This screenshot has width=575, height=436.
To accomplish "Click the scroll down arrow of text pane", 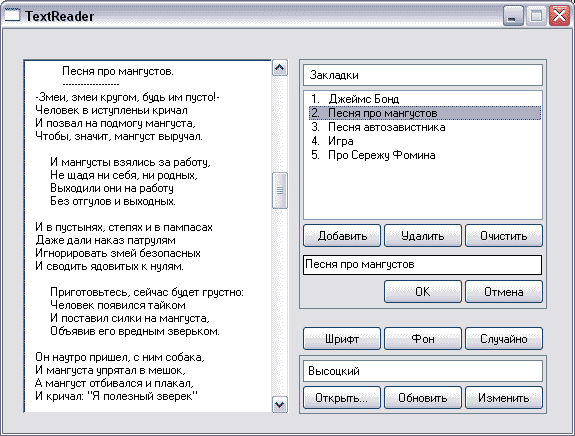I will point(280,405).
